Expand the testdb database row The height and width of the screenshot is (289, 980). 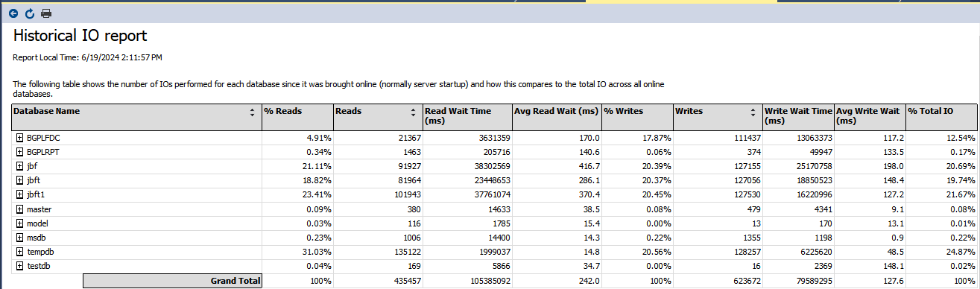point(19,266)
